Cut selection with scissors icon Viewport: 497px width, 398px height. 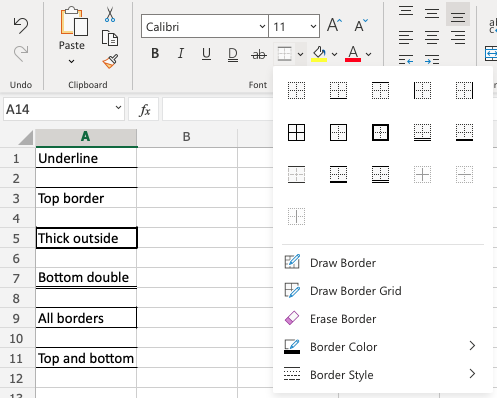(110, 15)
